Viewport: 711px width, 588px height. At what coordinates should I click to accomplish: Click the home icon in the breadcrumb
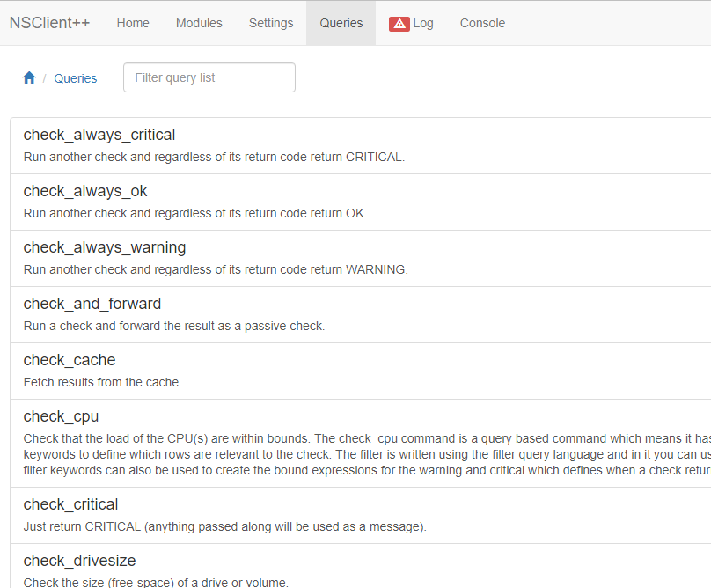coord(29,77)
